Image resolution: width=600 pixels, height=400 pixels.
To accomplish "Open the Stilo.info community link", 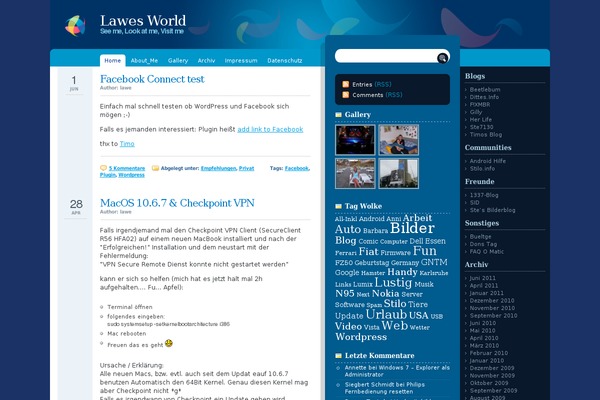I will (x=482, y=168).
